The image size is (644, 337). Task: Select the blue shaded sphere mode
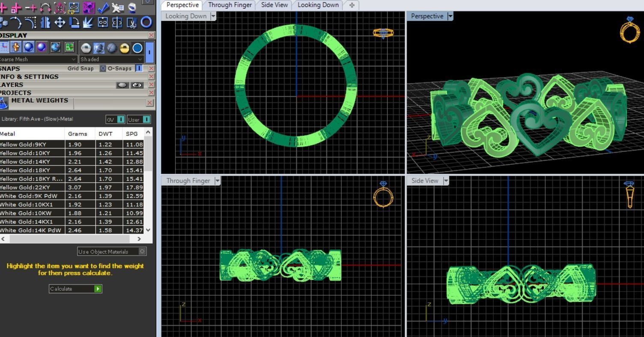[x=29, y=48]
